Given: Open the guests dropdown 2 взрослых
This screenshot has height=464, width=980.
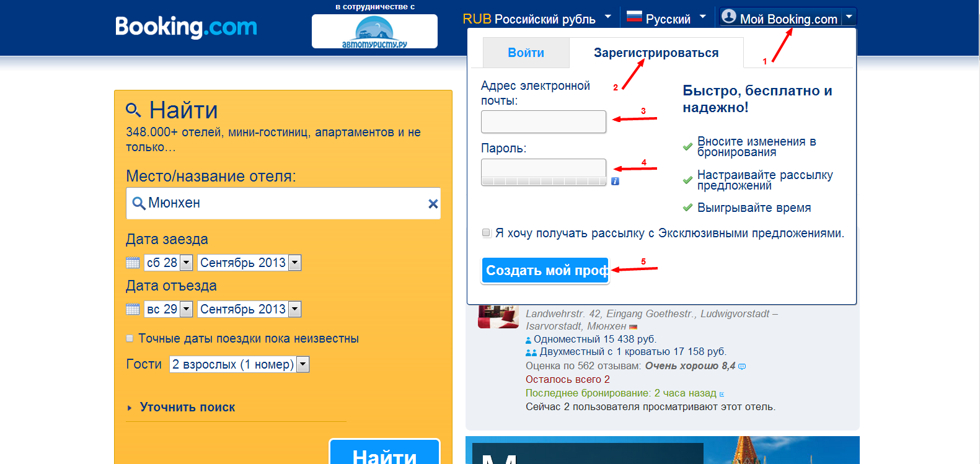Looking at the screenshot, I should [239, 364].
